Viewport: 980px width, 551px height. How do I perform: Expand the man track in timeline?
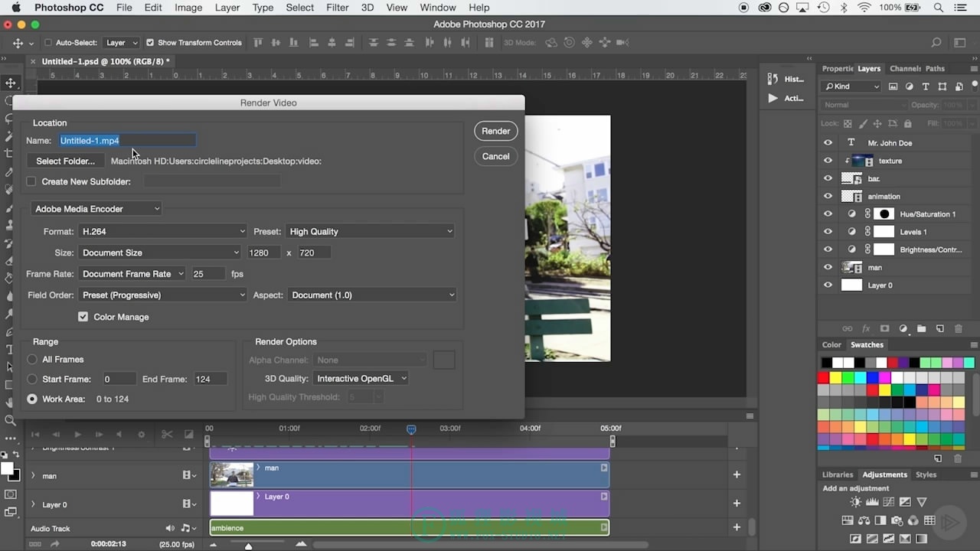33,475
